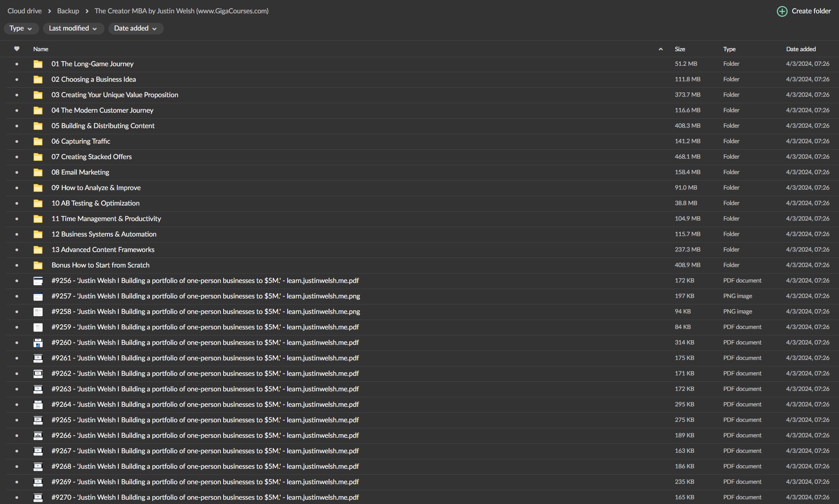This screenshot has width=839, height=504.
Task: Navigate to the Backup breadcrumb folder
Action: pyautogui.click(x=68, y=11)
